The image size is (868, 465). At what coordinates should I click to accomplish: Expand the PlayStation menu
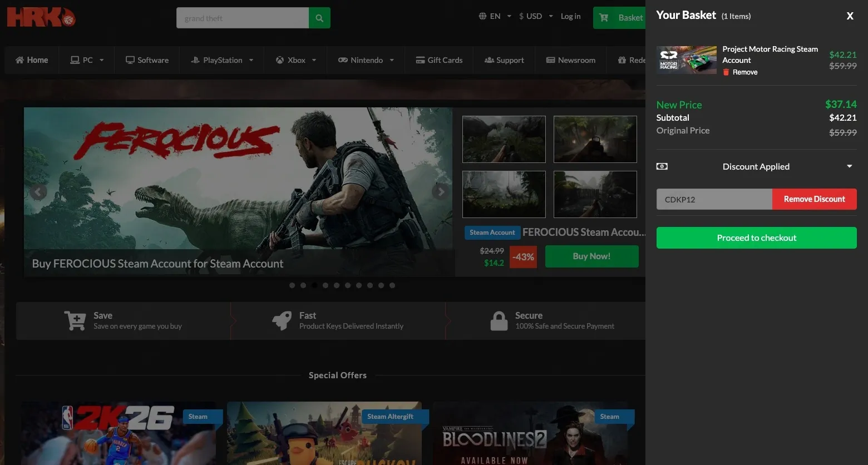click(222, 60)
